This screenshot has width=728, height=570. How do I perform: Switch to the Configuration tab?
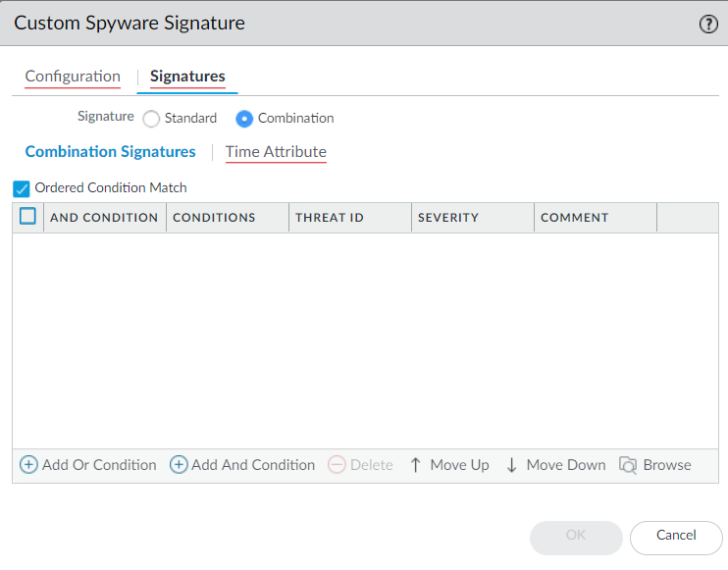click(x=73, y=77)
